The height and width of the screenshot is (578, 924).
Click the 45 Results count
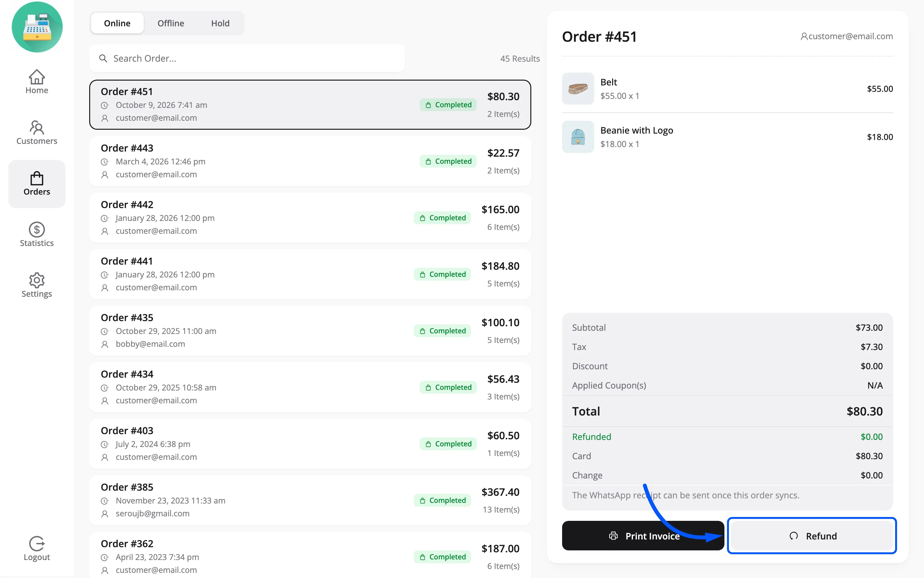tap(520, 58)
